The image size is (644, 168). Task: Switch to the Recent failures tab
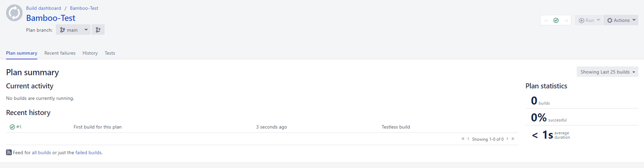click(60, 53)
